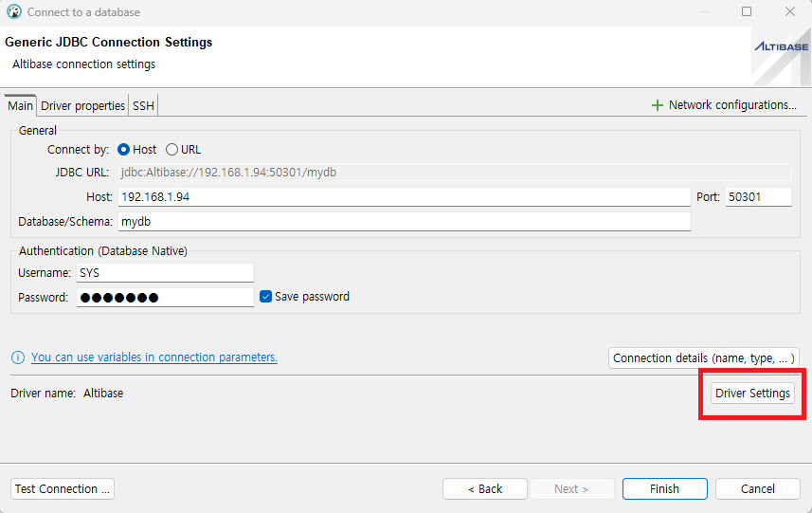Open Driver Settings

point(752,394)
